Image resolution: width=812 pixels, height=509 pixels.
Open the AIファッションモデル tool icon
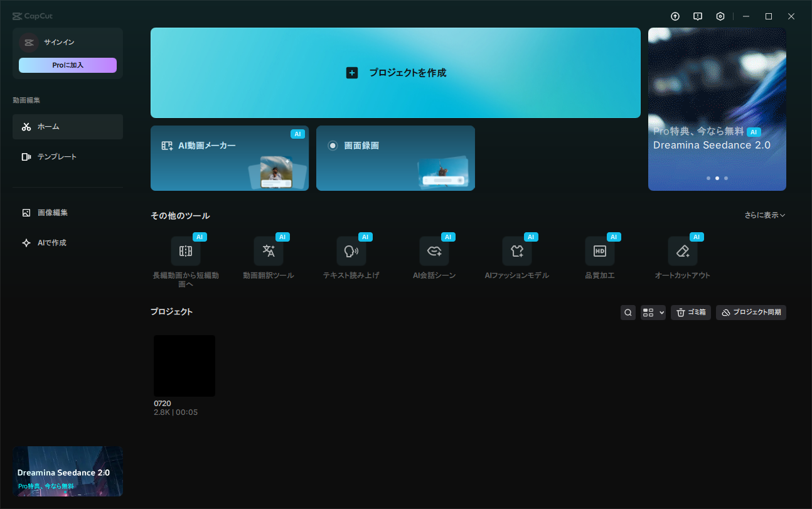click(517, 251)
